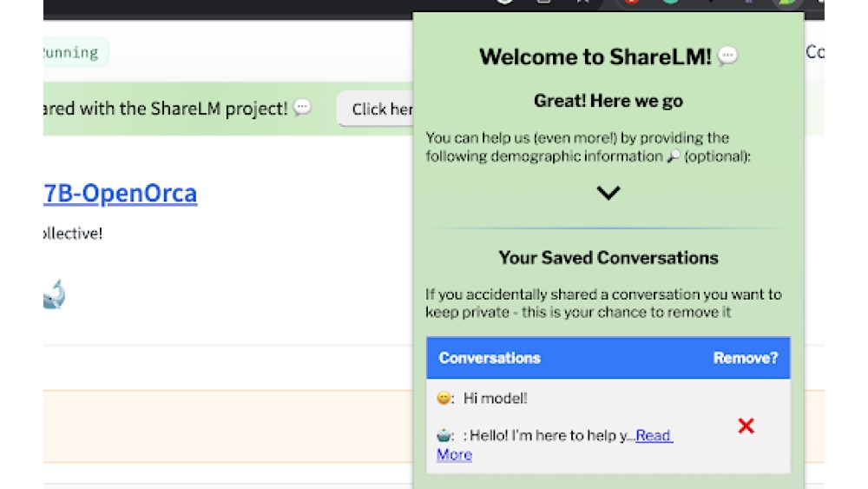868x489 pixels.
Task: Click speech bubble next to Welcome to ShareLM
Action: tap(727, 56)
